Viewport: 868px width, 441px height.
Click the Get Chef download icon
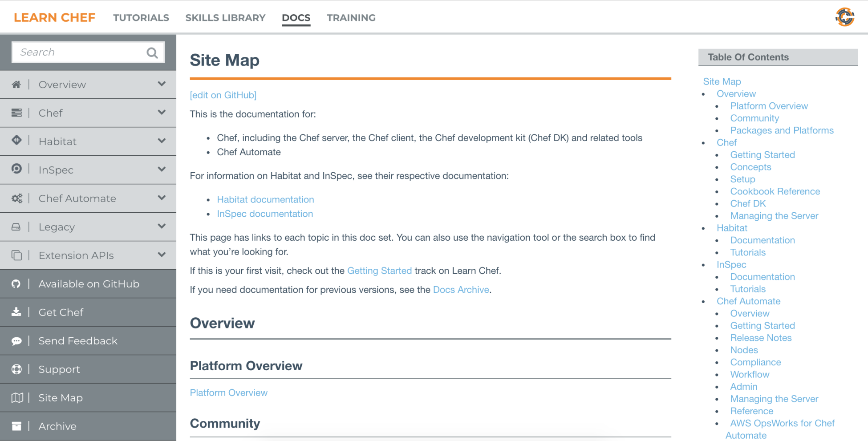click(16, 312)
